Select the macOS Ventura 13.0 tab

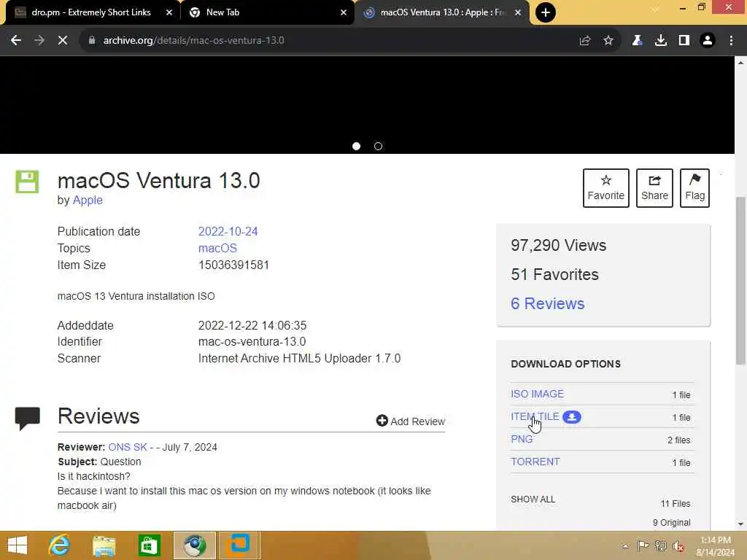pyautogui.click(x=441, y=12)
